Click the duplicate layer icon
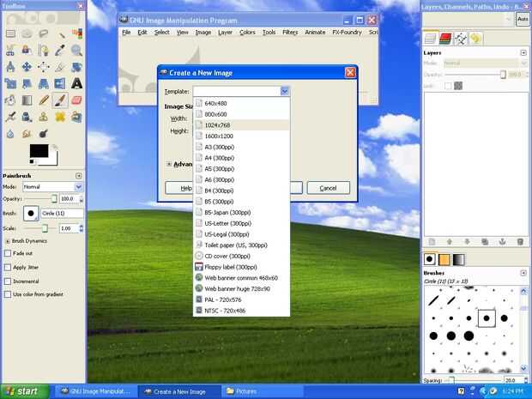532x399 pixels. [x=485, y=242]
